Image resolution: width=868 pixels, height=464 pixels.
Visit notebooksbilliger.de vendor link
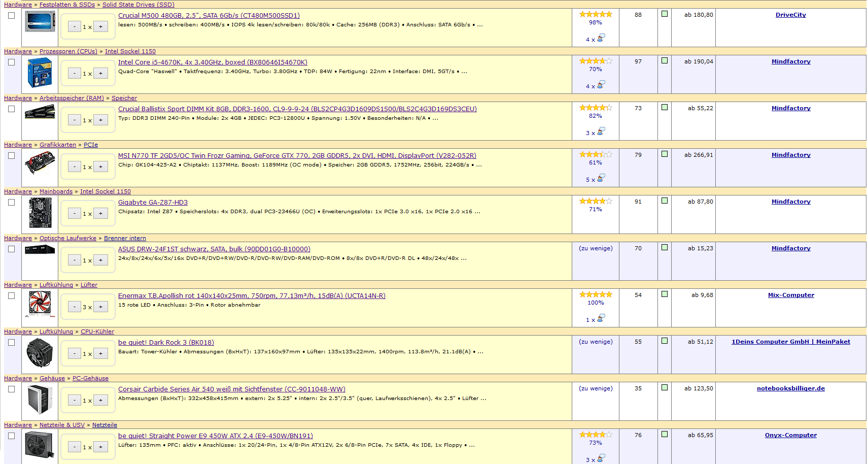coord(791,388)
